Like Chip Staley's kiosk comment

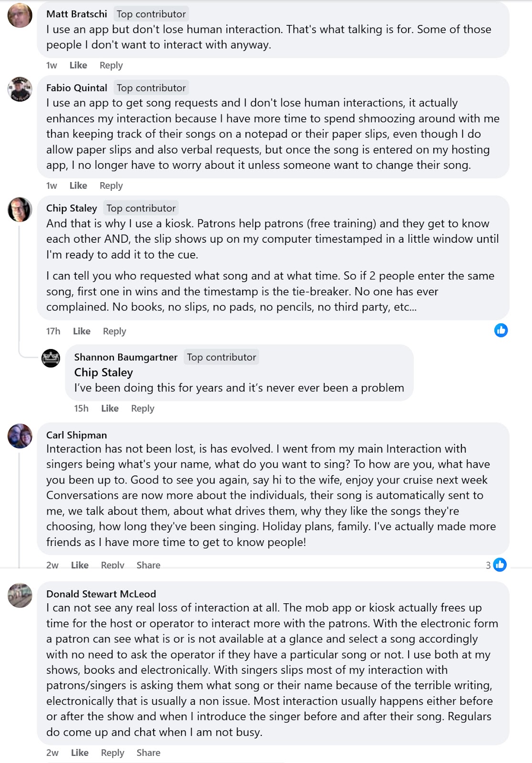pyautogui.click(x=82, y=331)
